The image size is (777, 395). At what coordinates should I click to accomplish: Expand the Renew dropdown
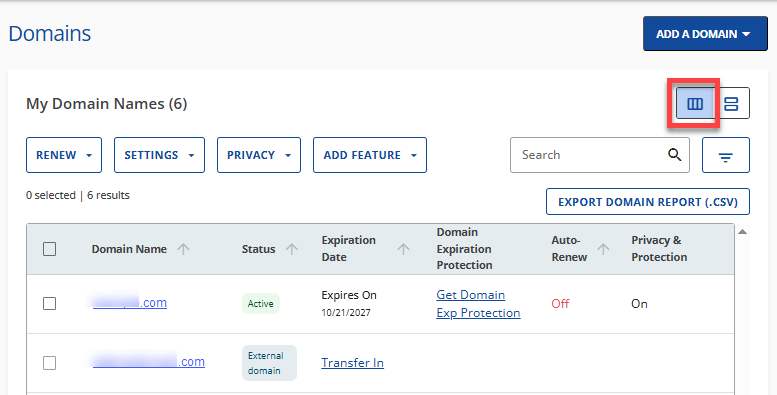point(64,155)
